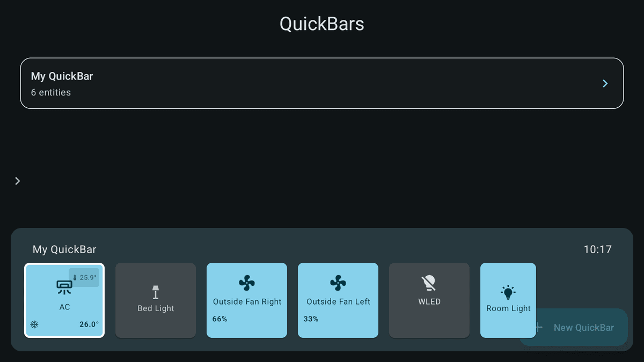Click the snowflake cooling mode icon on AC tile
The width and height of the screenshot is (644, 362).
(33, 324)
